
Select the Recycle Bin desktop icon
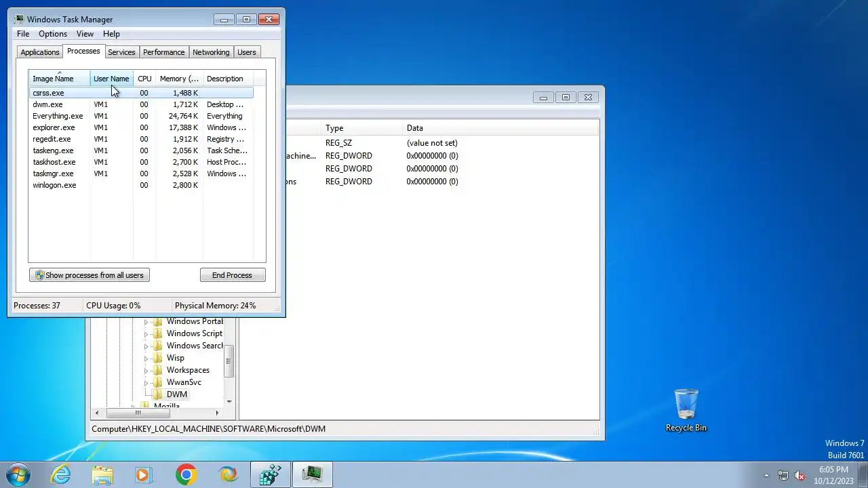pyautogui.click(x=686, y=411)
